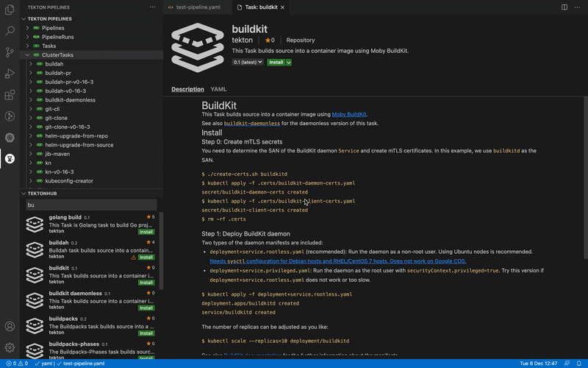
Task: Select the Task: buildkit tab
Action: click(261, 7)
